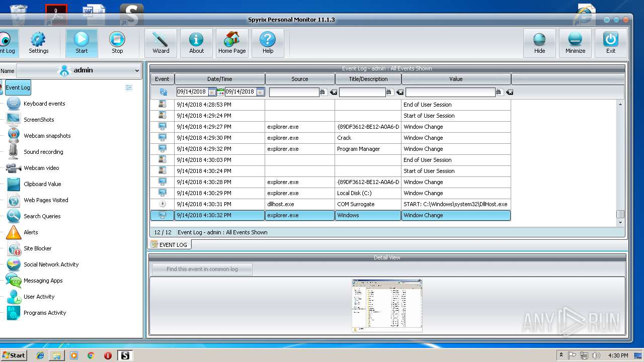Go to Home Page

tap(232, 43)
